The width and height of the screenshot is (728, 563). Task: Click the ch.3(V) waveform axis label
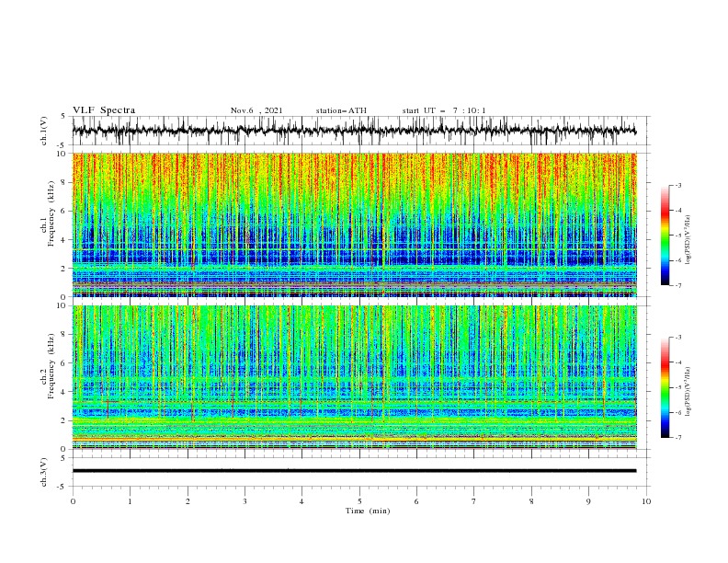click(x=44, y=472)
